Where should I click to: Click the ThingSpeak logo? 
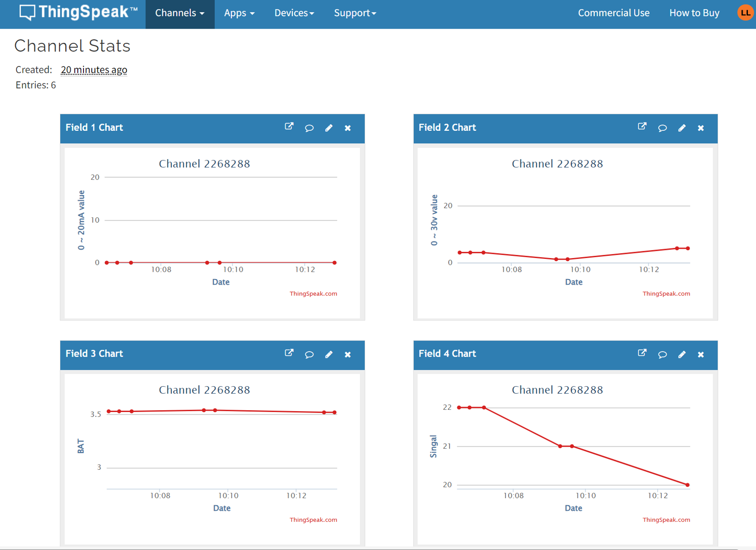[79, 12]
